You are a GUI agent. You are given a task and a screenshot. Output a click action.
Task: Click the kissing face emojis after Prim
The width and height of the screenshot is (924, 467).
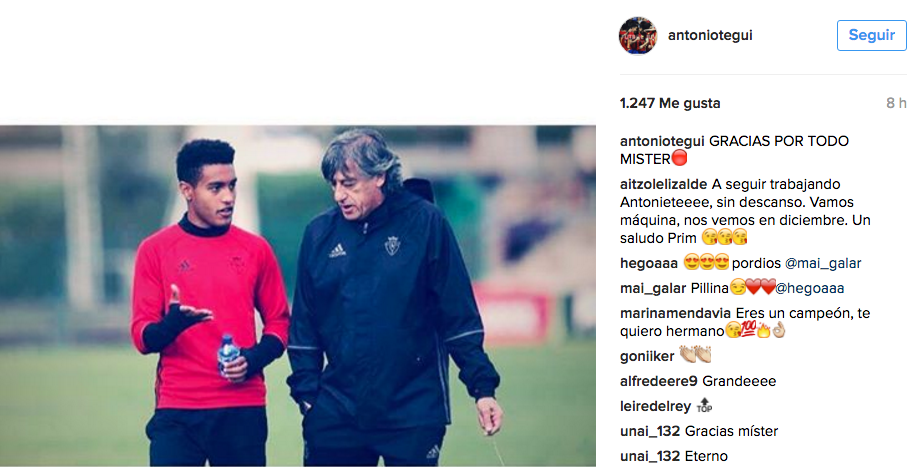pyautogui.click(x=725, y=238)
